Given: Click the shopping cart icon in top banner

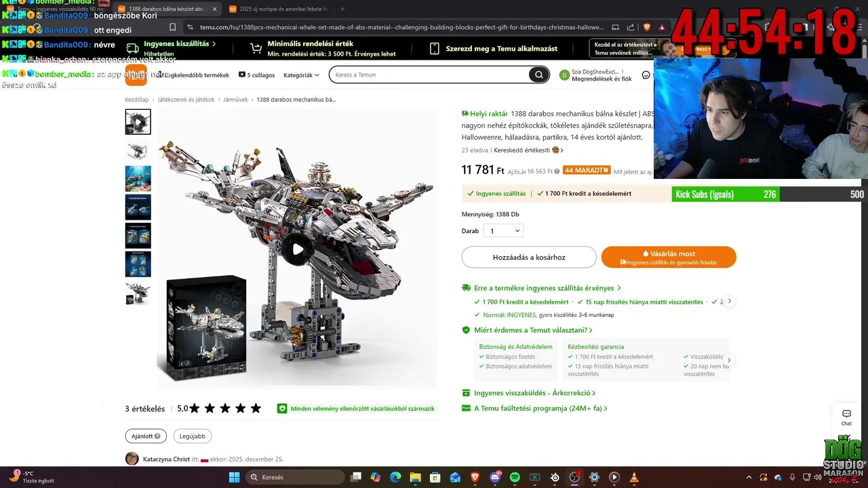Looking at the screenshot, I should pos(256,48).
